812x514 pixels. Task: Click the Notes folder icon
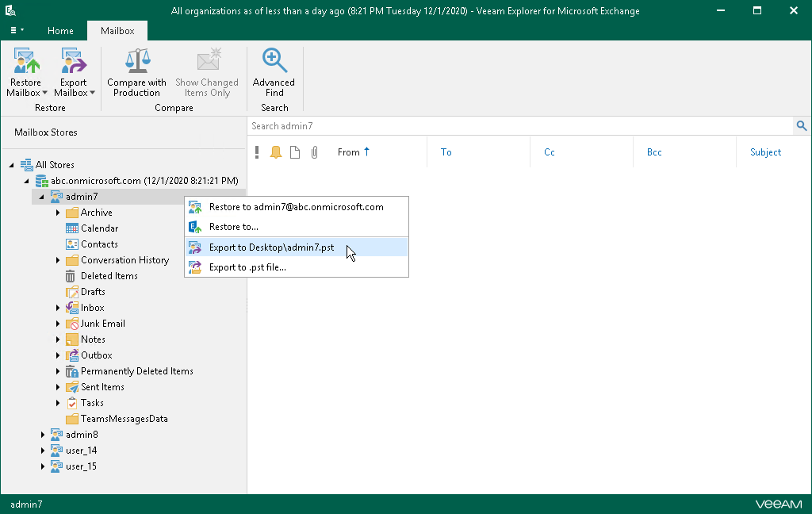(72, 339)
